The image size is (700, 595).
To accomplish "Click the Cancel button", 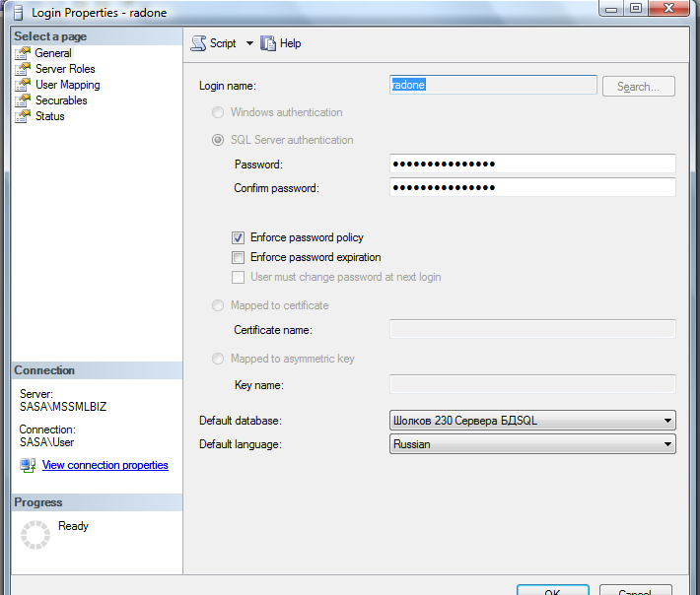I will [x=635, y=590].
